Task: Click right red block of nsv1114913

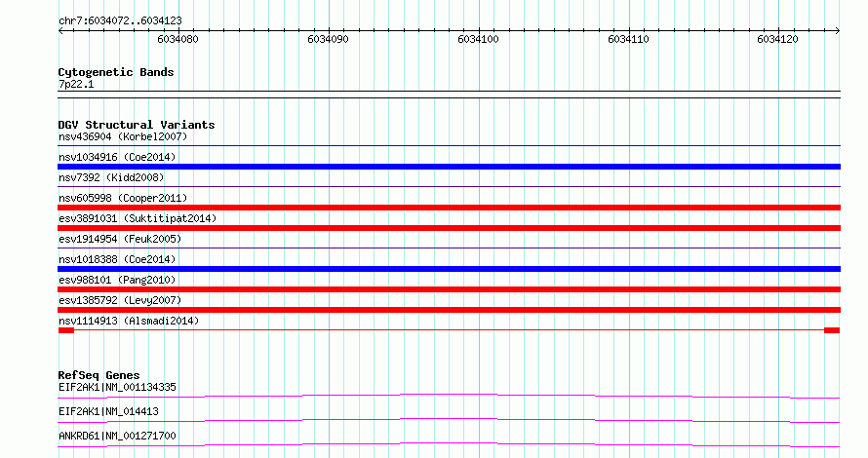Action: 832,330
